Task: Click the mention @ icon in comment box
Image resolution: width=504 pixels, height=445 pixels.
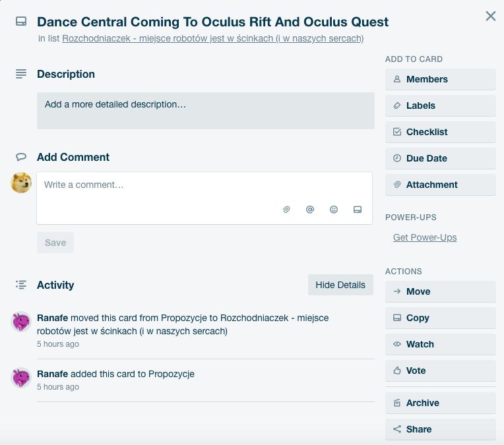Action: point(310,210)
